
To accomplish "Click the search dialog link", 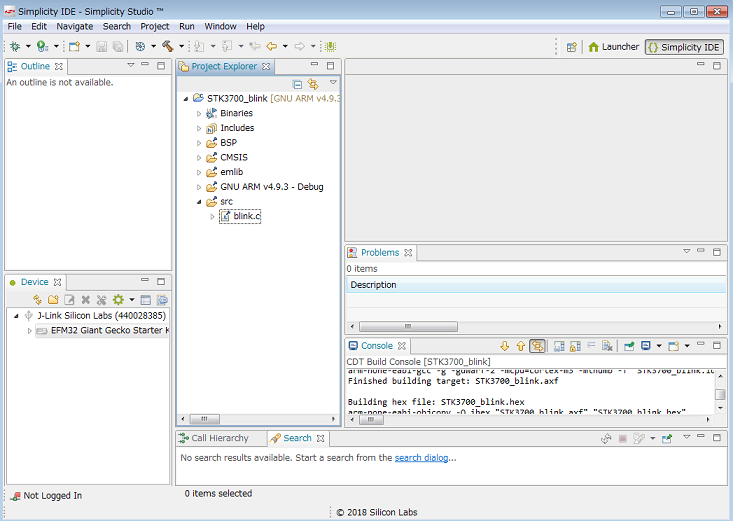I will click(422, 458).
